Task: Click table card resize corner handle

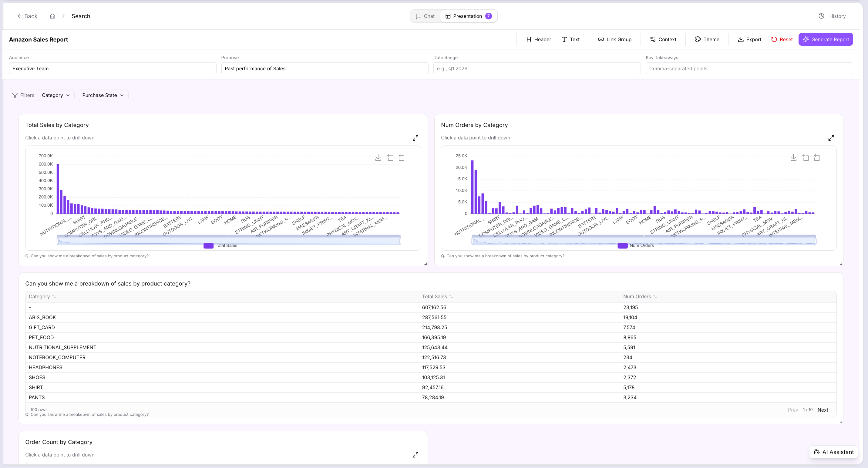Action: tap(841, 422)
